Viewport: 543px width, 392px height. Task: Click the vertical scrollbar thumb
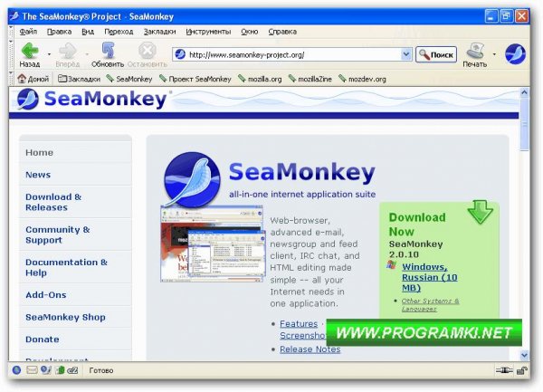[524, 125]
